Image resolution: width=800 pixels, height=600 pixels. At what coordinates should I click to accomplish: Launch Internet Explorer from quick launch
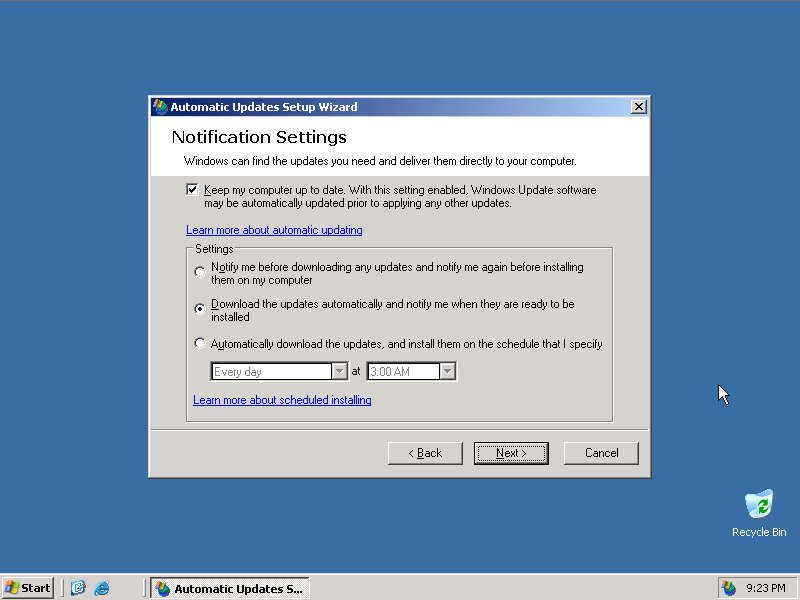[x=102, y=588]
